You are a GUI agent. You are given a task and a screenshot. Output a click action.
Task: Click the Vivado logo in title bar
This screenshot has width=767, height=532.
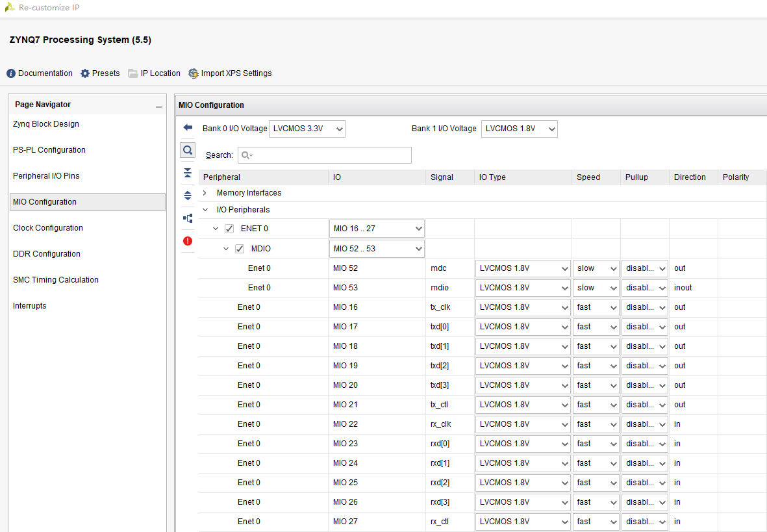click(x=9, y=7)
